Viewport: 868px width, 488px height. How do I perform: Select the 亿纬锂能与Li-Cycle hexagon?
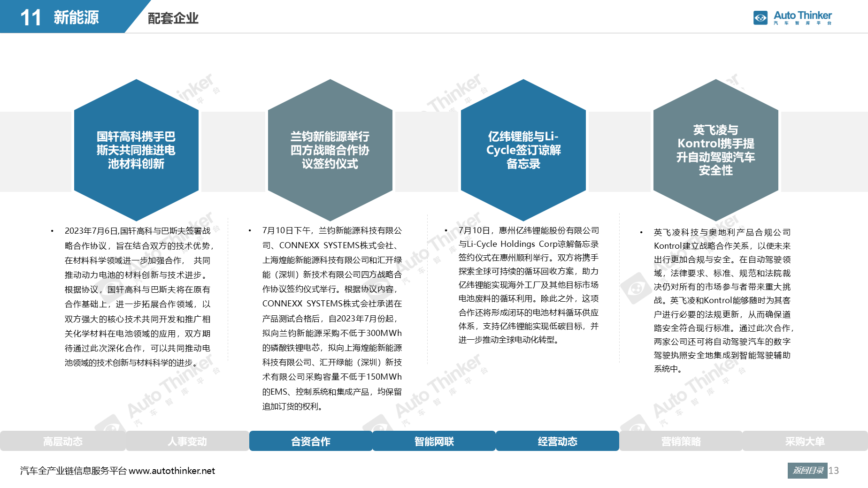tap(523, 150)
